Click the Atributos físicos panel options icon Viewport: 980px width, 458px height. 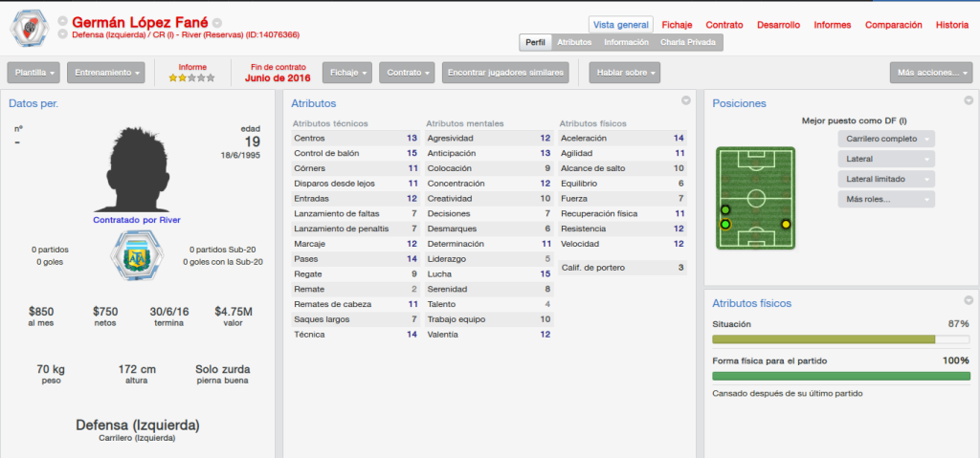pyautogui.click(x=969, y=300)
